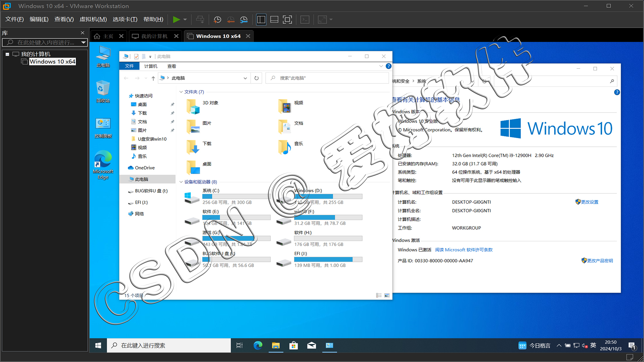
Task: Open Windows Start menu button
Action: tap(98, 346)
